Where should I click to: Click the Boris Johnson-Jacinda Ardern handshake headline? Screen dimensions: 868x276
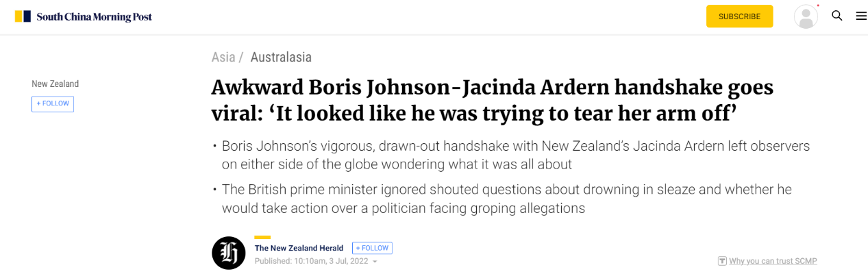pos(492,101)
